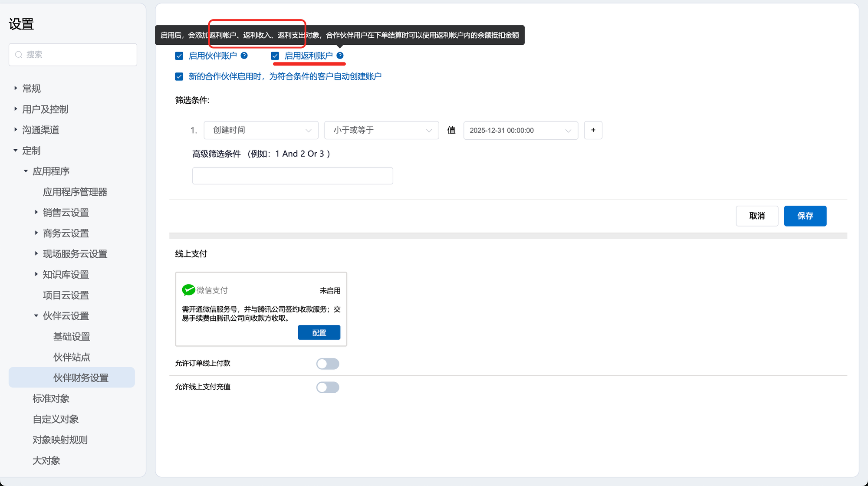Toggle auto-create account for new partners checkbox

pyautogui.click(x=179, y=77)
